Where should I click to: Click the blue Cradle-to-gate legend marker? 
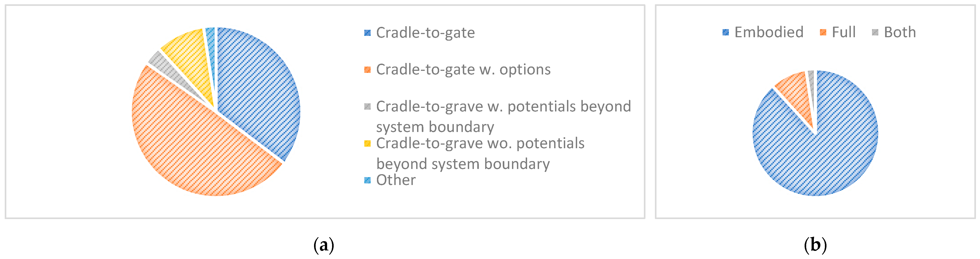coord(367,33)
